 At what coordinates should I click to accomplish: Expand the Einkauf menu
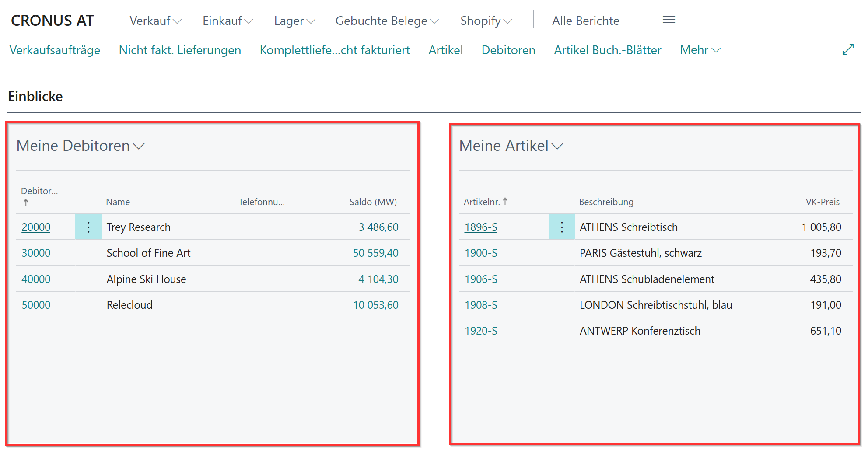click(227, 21)
